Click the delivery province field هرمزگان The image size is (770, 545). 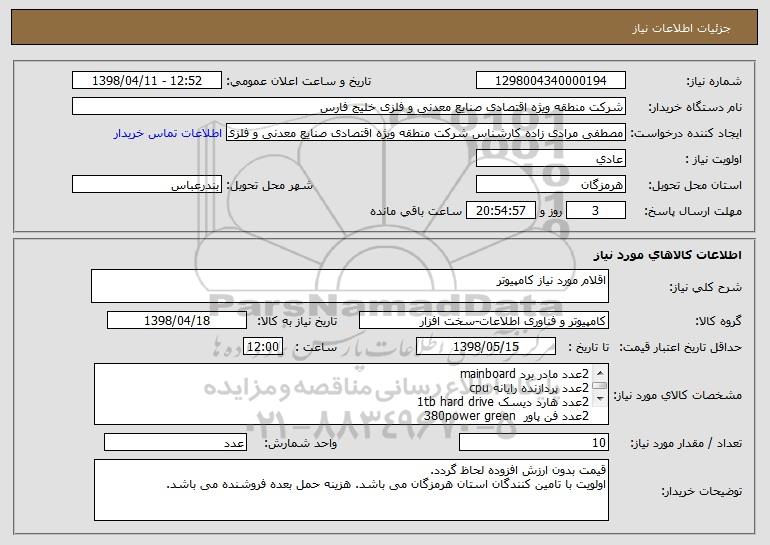click(x=550, y=185)
